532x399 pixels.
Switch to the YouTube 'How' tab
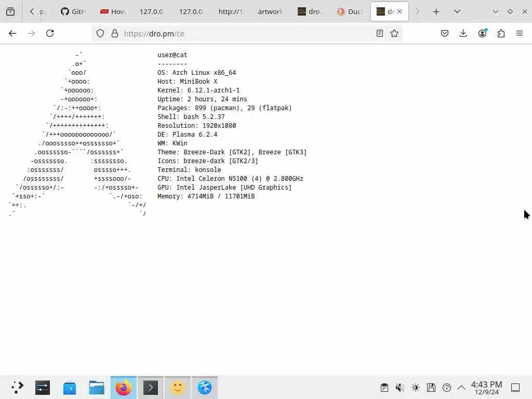pos(113,11)
